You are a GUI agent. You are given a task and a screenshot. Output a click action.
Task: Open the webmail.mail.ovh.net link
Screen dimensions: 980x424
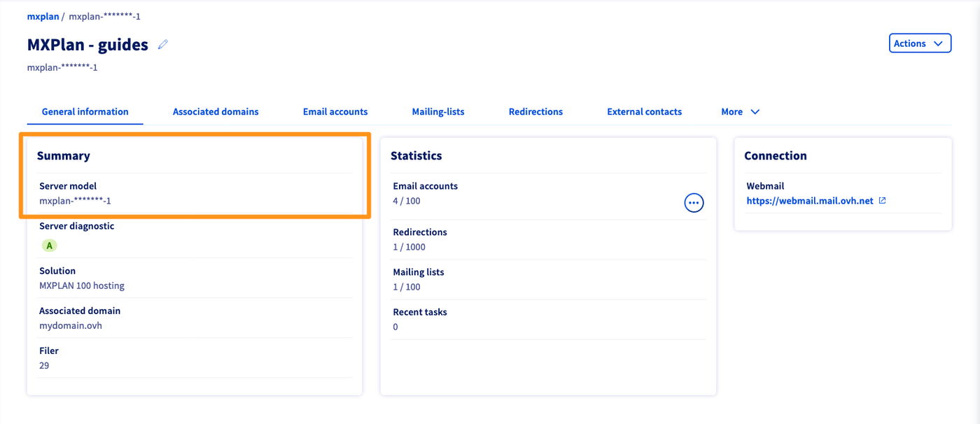point(810,201)
